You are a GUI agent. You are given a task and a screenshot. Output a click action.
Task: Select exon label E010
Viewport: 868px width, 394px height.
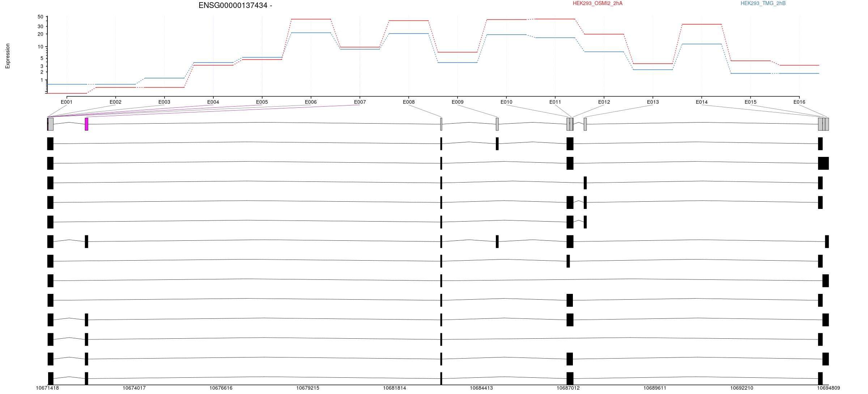[x=506, y=102]
